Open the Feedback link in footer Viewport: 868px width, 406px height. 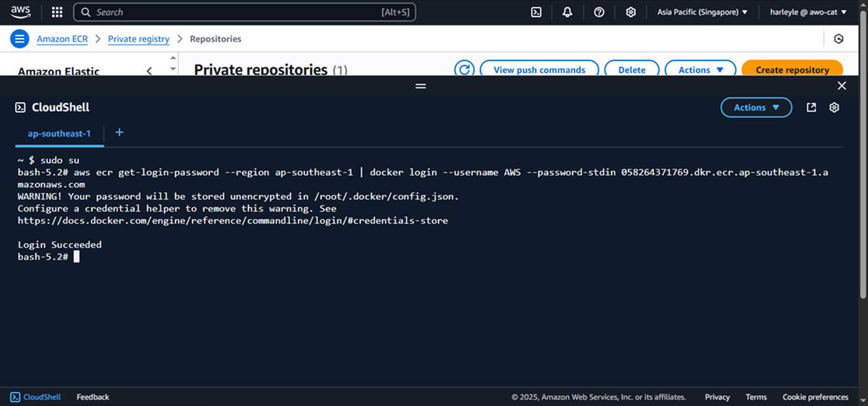(93, 397)
